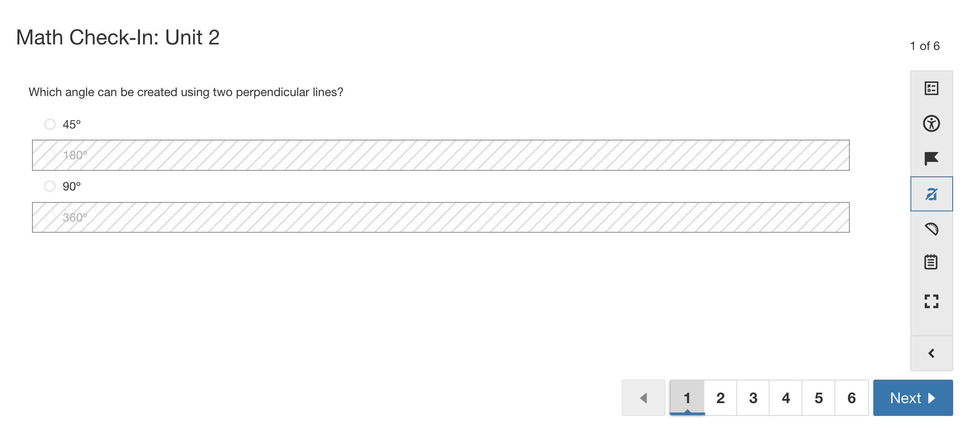This screenshot has width=980, height=439.
Task: Jump to question 6
Action: (x=852, y=398)
